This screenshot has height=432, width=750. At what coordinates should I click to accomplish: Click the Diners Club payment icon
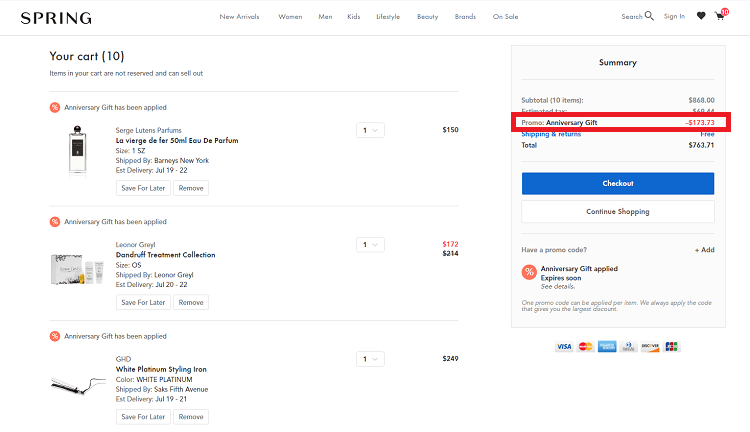pos(629,346)
